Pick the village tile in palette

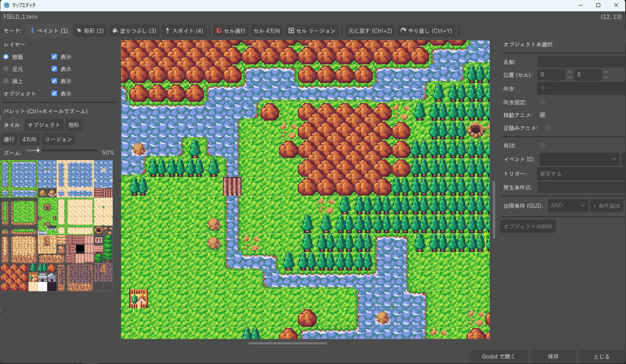[x=33, y=277]
